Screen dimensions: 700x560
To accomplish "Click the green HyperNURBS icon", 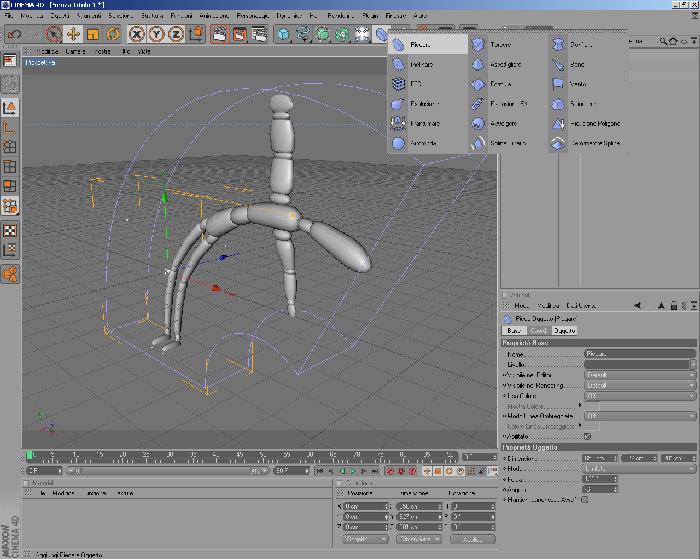I will [x=323, y=34].
